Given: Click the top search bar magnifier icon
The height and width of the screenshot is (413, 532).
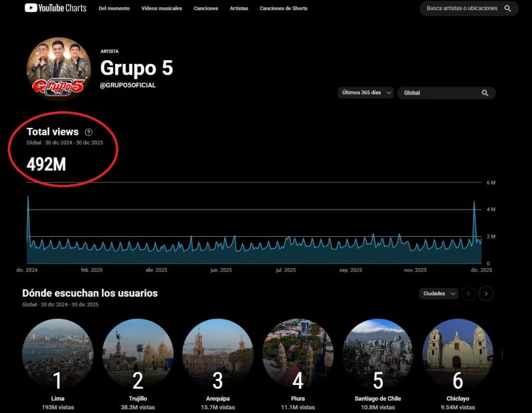Looking at the screenshot, I should [x=508, y=8].
